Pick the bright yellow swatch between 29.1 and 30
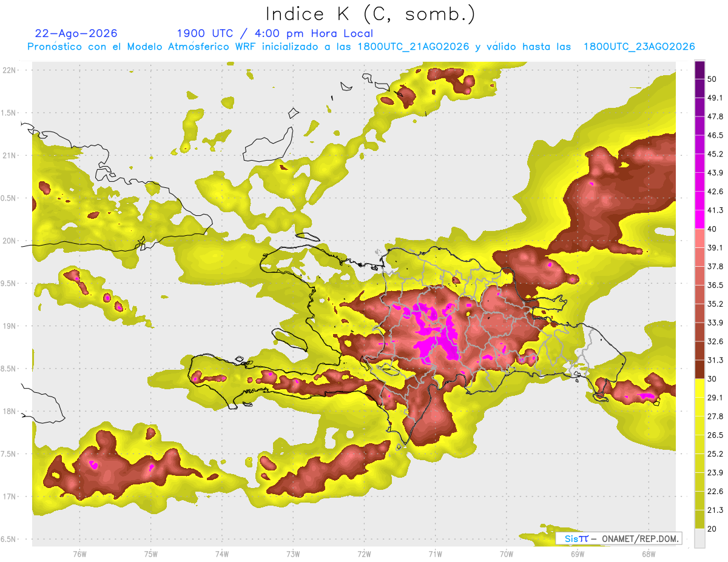Image resolution: width=728 pixels, height=562 pixels. point(699,389)
